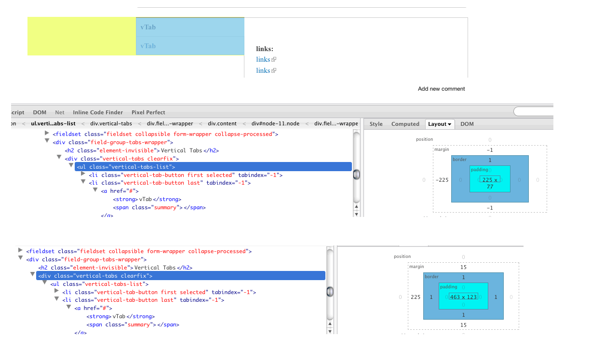Select div.content in the breadcrumb bar
The width and height of the screenshot is (591, 364).
pos(222,123)
